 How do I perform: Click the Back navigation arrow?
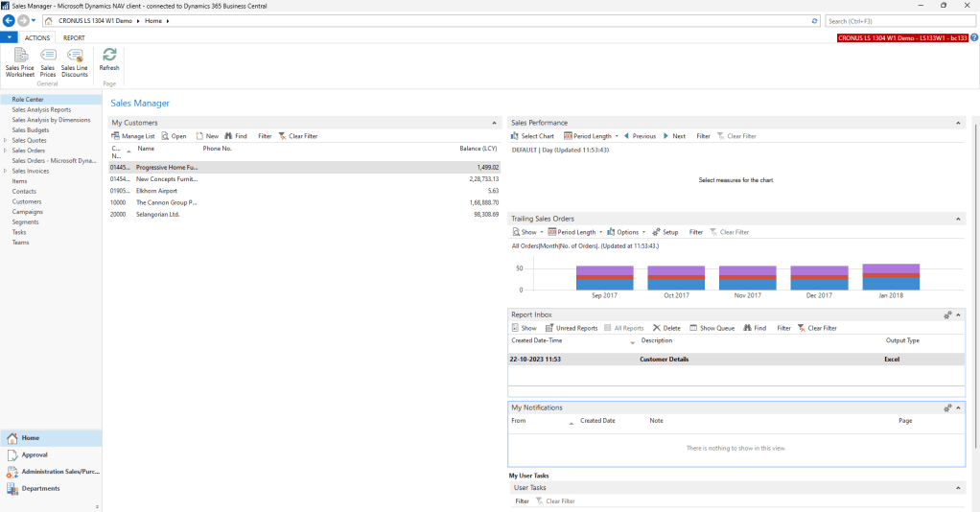tap(10, 20)
